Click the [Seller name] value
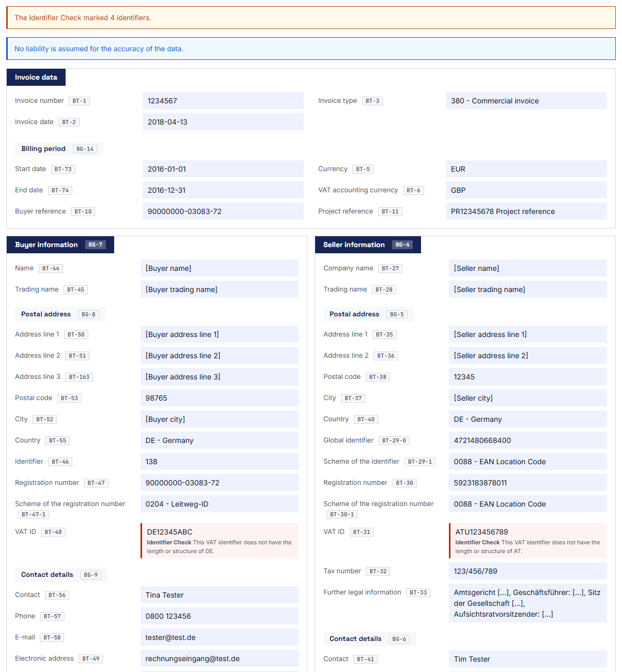The width and height of the screenshot is (622, 672). 527,268
